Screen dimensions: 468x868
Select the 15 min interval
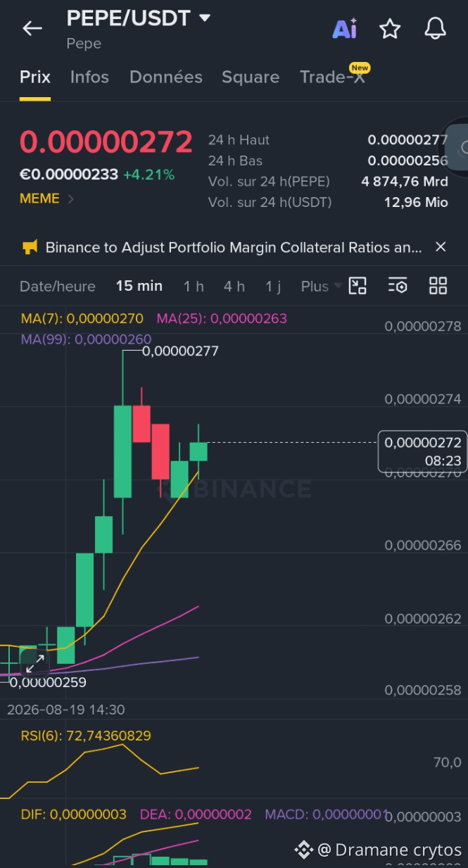[x=139, y=286]
